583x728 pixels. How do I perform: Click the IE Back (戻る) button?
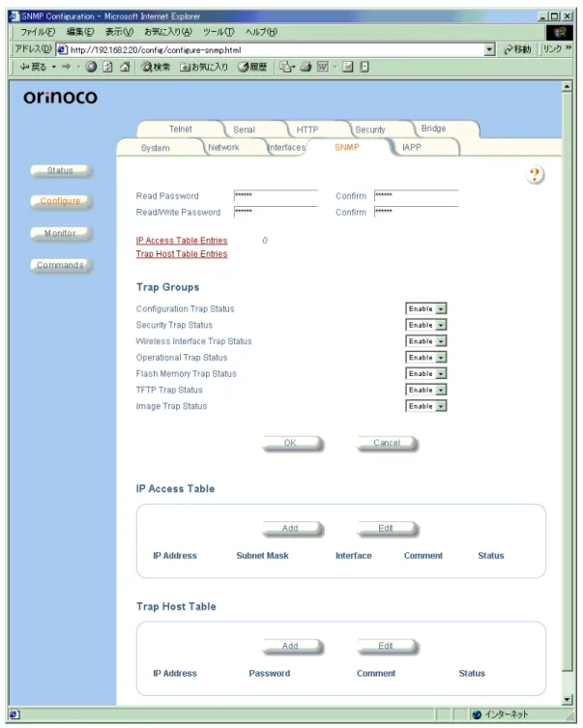click(x=33, y=67)
